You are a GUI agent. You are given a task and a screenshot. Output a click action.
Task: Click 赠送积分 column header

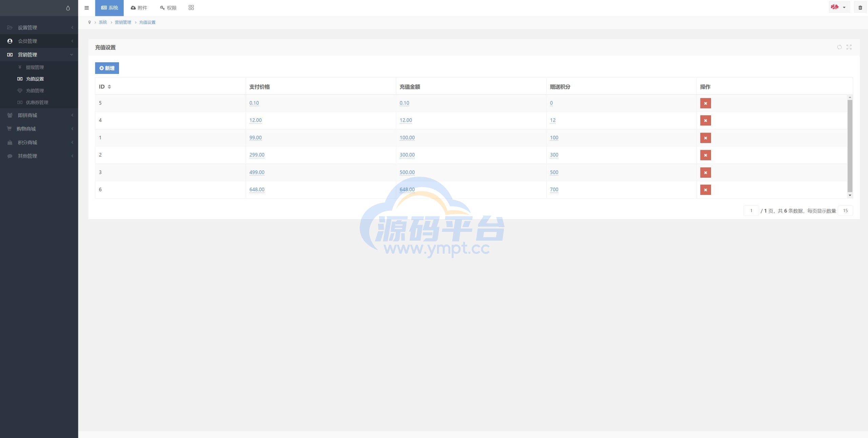[560, 87]
